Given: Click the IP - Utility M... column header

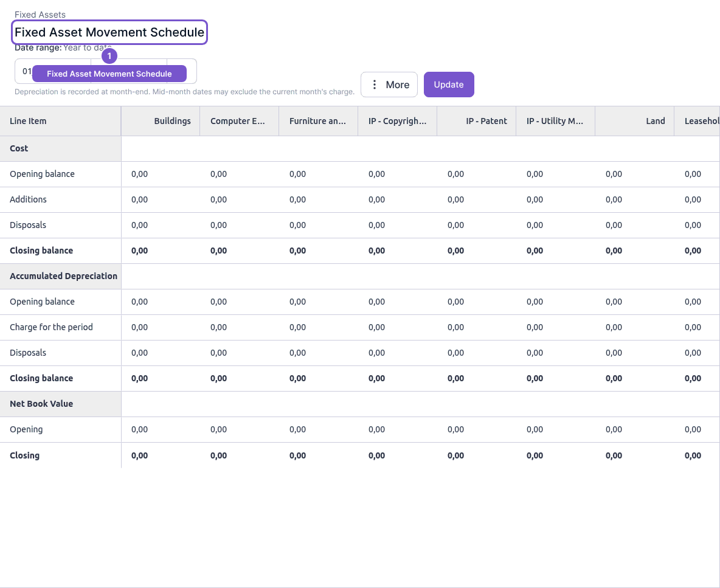Looking at the screenshot, I should 555,121.
